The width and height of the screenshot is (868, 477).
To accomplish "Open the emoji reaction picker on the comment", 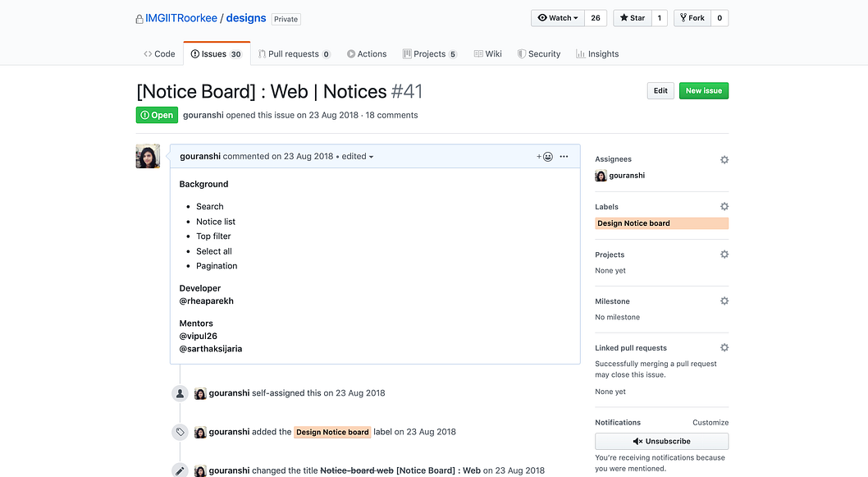I will [546, 156].
